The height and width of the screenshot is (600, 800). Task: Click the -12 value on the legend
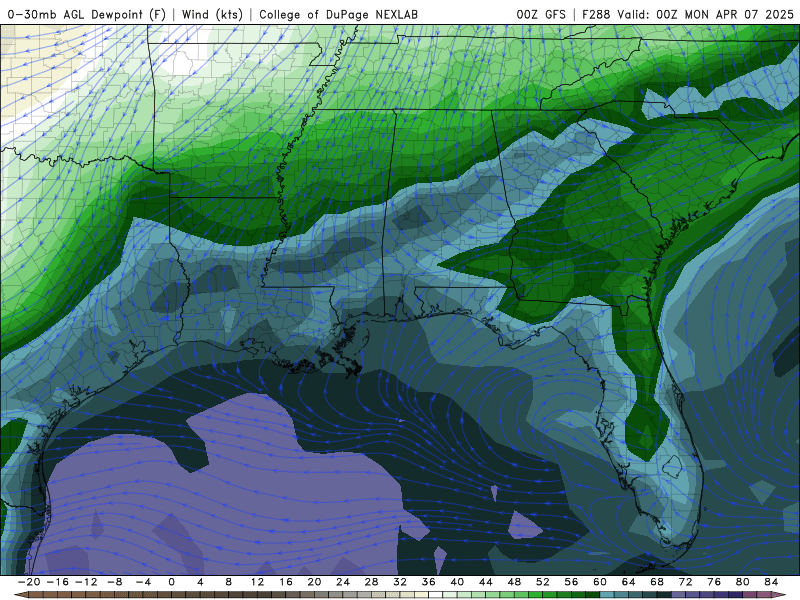coord(86,582)
